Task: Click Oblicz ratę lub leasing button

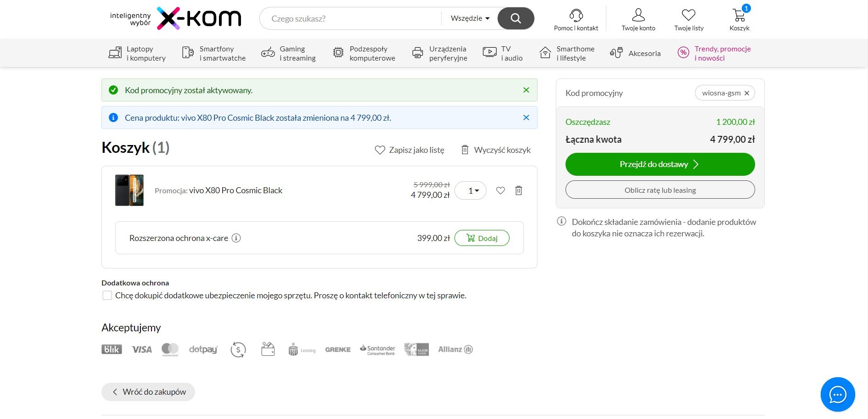Action: tap(660, 190)
